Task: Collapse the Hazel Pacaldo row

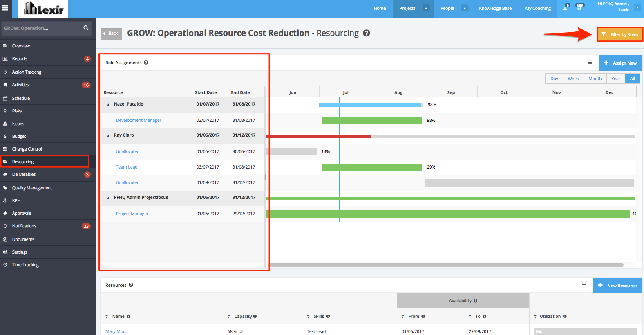Action: click(108, 104)
